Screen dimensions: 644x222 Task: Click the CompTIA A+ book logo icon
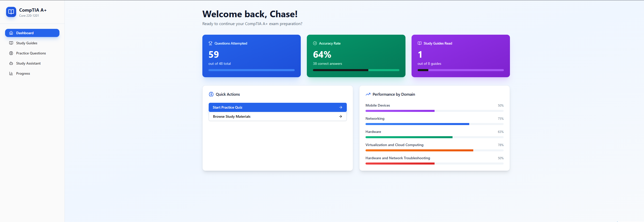(11, 12)
